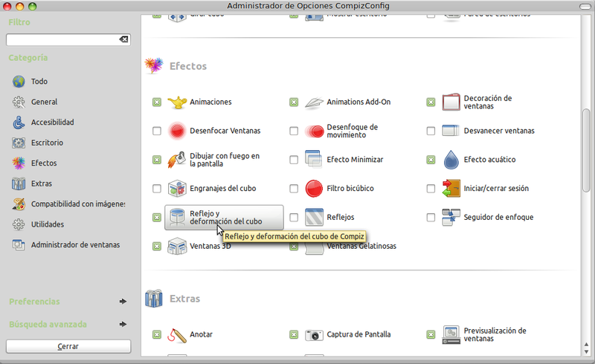Click the Animaciones magic lamp icon
595x364 pixels.
[x=177, y=102]
